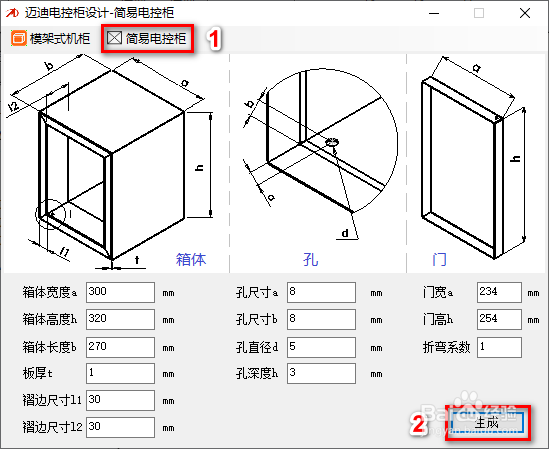The height and width of the screenshot is (449, 549).
Task: Click the 折弯系数 input field
Action: (x=499, y=347)
